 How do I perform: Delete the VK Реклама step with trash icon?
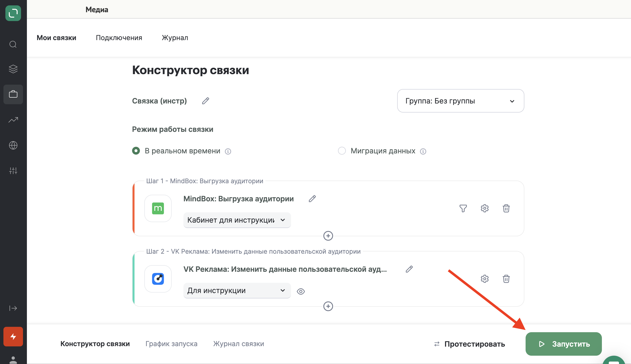[x=506, y=279]
